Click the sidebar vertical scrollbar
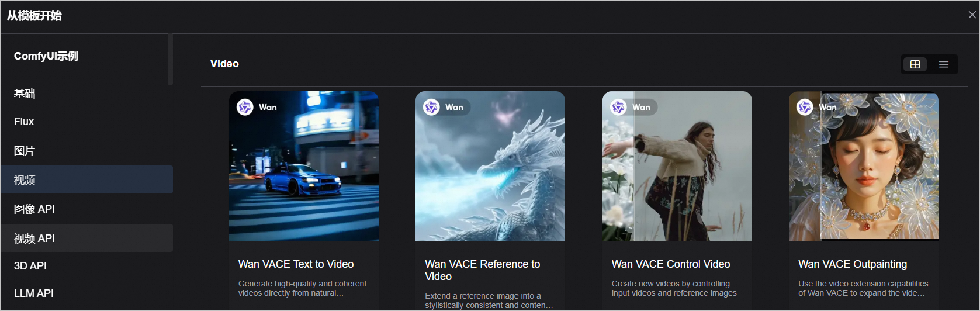 coord(170,60)
